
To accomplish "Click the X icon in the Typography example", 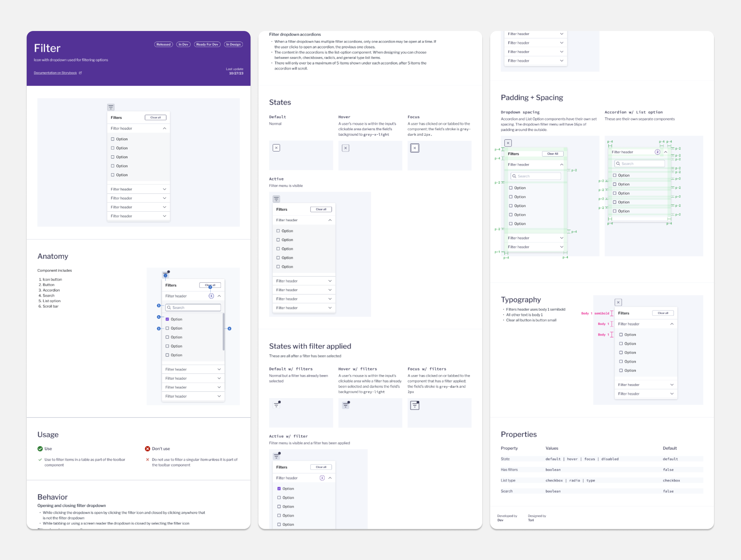I will (x=618, y=302).
